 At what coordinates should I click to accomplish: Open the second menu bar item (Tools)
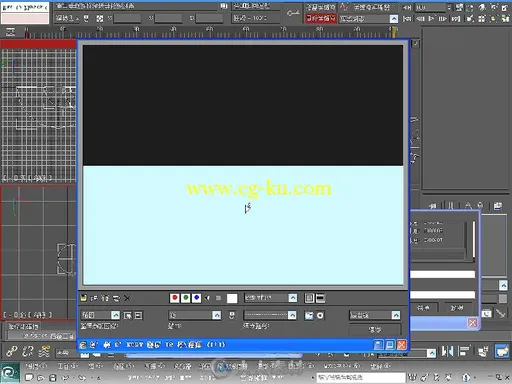coord(68,366)
